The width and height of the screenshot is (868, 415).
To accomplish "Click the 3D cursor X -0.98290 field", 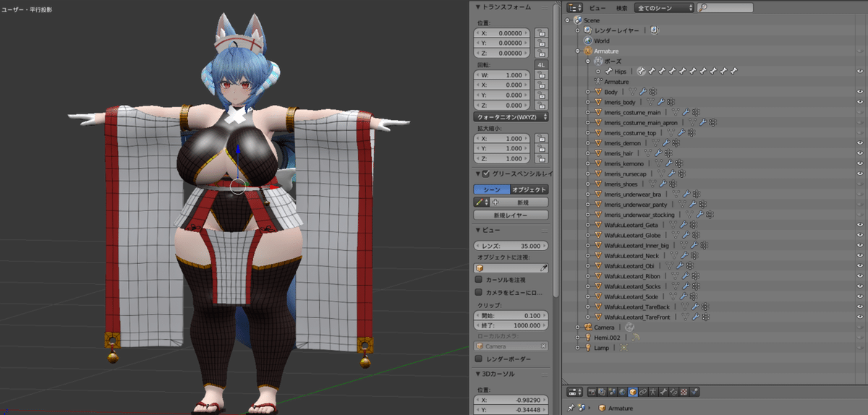I will (511, 400).
